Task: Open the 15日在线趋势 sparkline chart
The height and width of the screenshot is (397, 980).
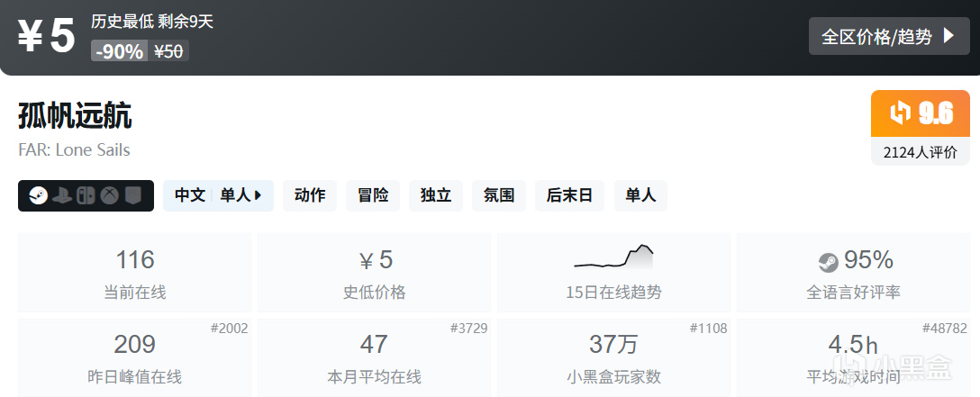Action: click(613, 257)
